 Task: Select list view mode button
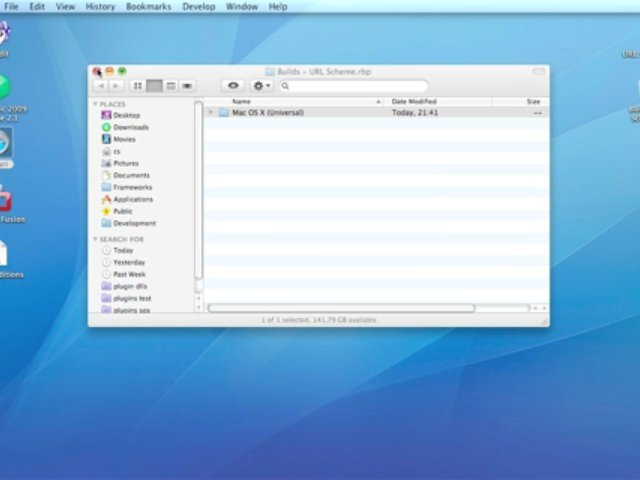click(155, 86)
